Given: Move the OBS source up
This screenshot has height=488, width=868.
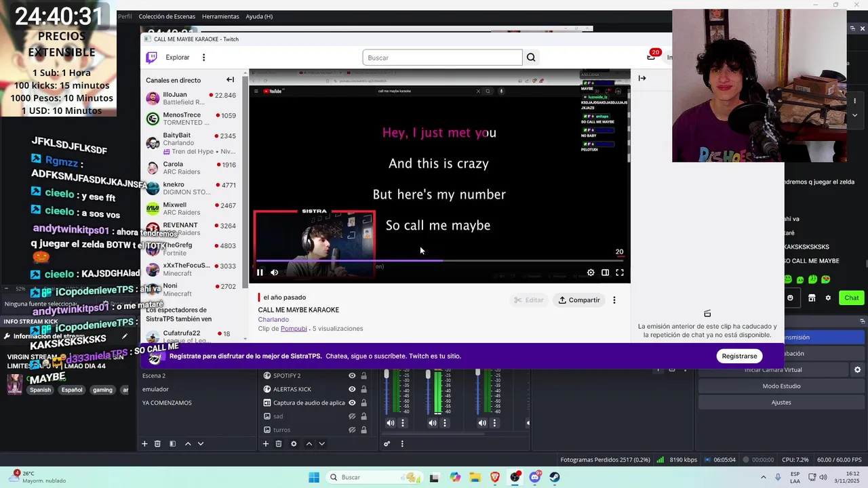Looking at the screenshot, I should pos(309,444).
